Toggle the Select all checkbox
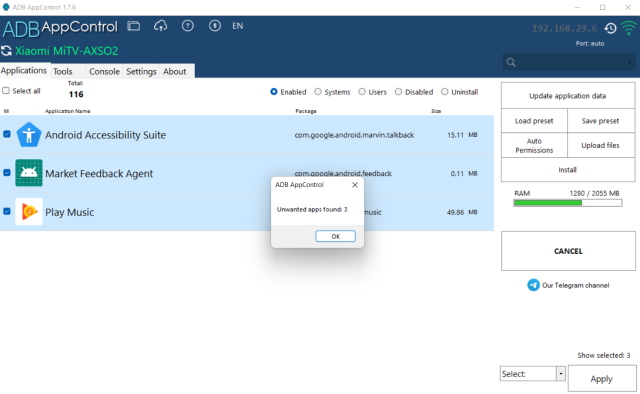The width and height of the screenshot is (640, 394). coord(6,91)
